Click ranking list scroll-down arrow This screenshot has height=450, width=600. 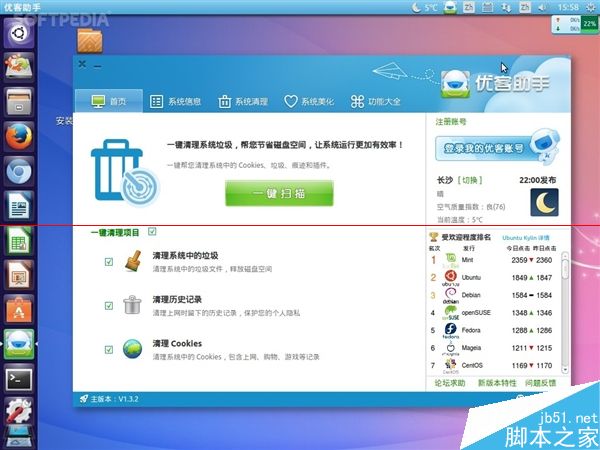[564, 370]
